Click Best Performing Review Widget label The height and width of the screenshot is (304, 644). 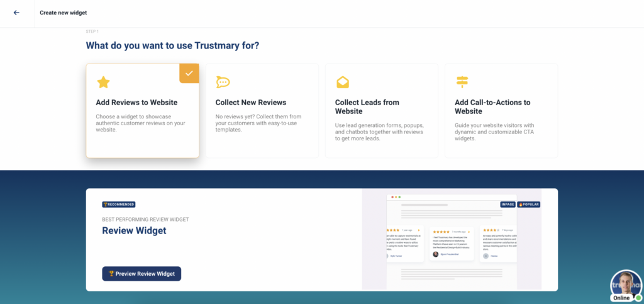point(145,220)
